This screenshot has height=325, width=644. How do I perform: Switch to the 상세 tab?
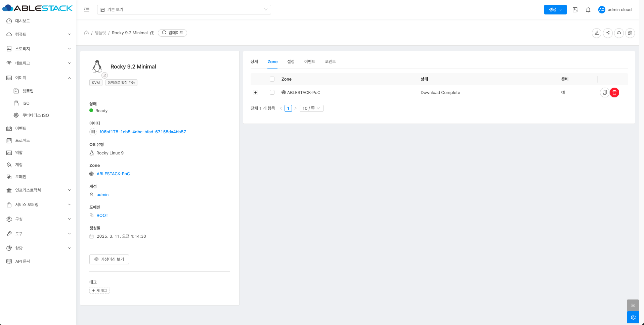(x=254, y=62)
